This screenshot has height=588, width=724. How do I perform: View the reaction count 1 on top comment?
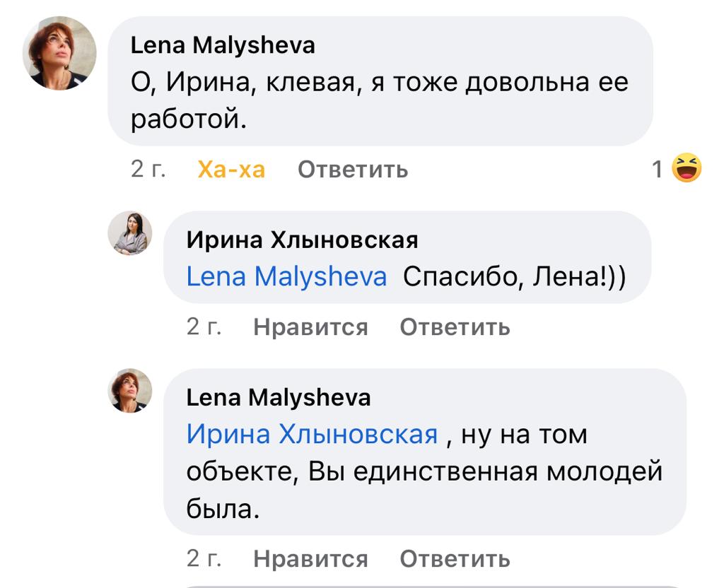[658, 170]
